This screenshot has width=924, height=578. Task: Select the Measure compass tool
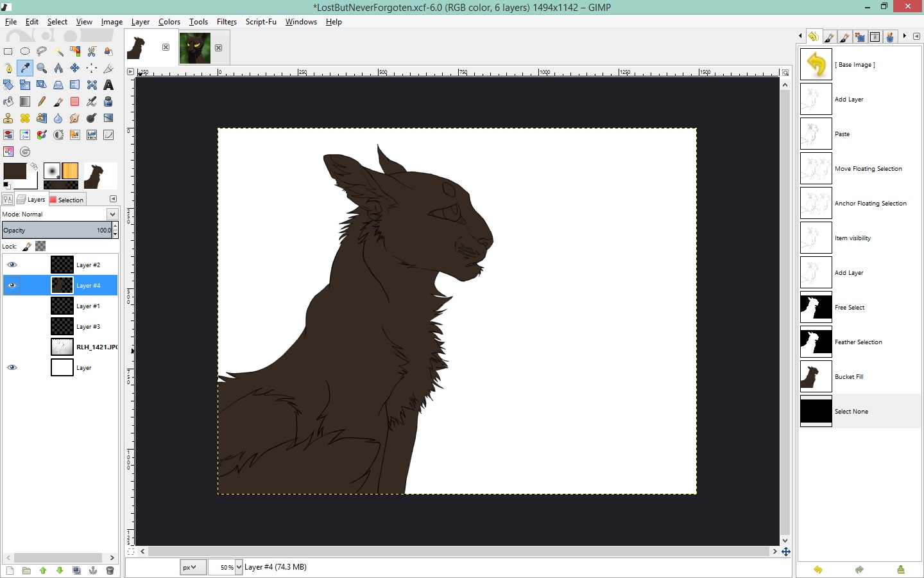[58, 68]
